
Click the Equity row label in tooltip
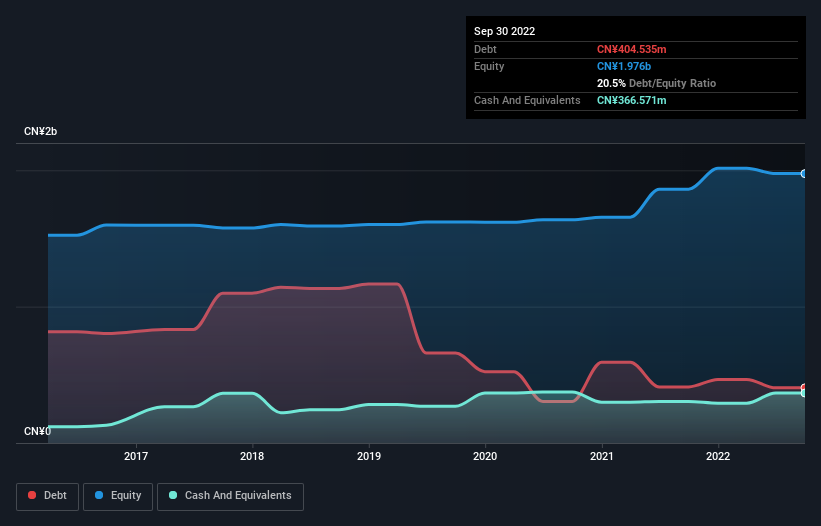489,66
